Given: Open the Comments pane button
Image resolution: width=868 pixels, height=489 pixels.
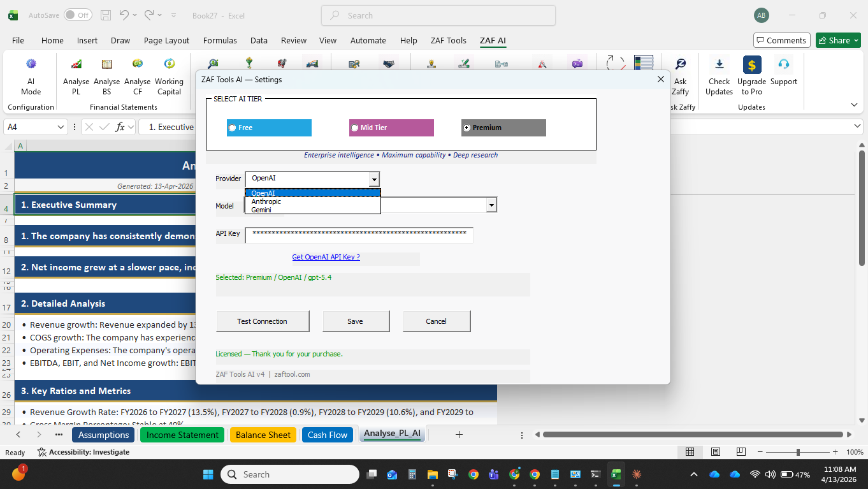Looking at the screenshot, I should pyautogui.click(x=781, y=40).
